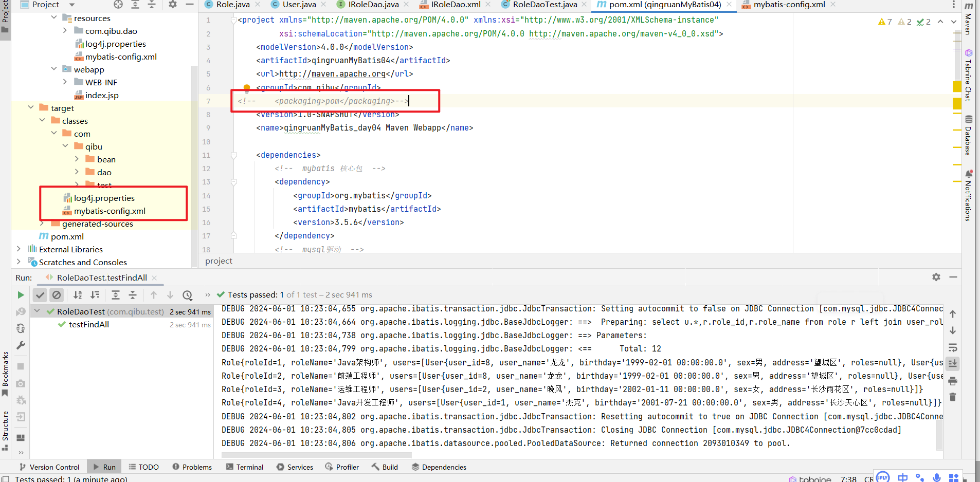The height and width of the screenshot is (482, 980).
Task: Collapse all in Project panel toolbar
Action: 152,5
